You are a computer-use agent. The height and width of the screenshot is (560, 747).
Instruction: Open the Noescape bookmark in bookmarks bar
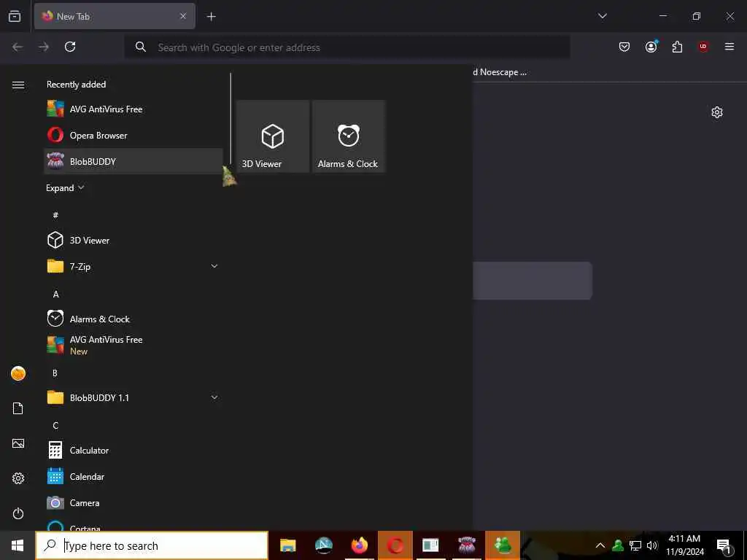click(500, 72)
